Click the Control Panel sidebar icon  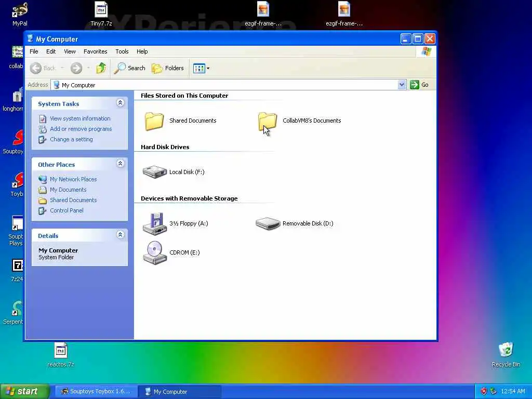pos(43,211)
